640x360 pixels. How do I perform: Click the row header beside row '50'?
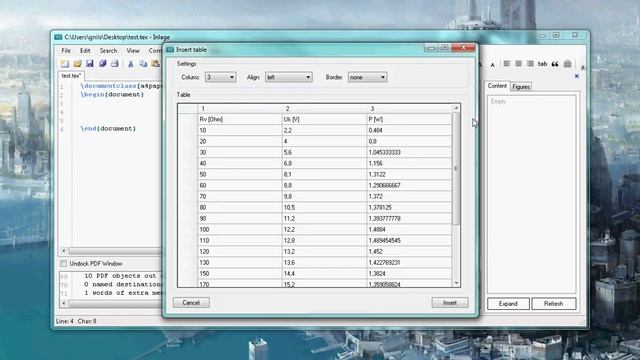[188, 174]
